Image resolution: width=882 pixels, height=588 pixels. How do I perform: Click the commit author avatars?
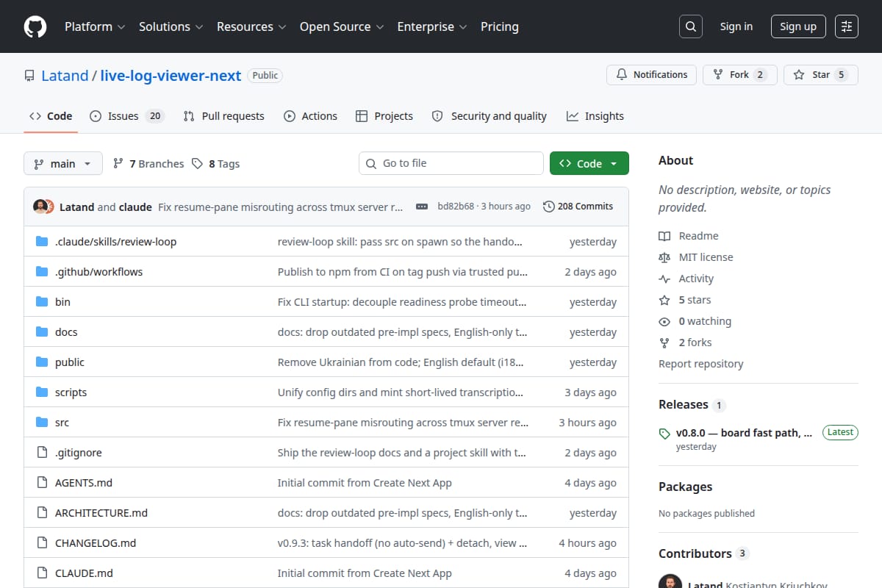(x=43, y=207)
